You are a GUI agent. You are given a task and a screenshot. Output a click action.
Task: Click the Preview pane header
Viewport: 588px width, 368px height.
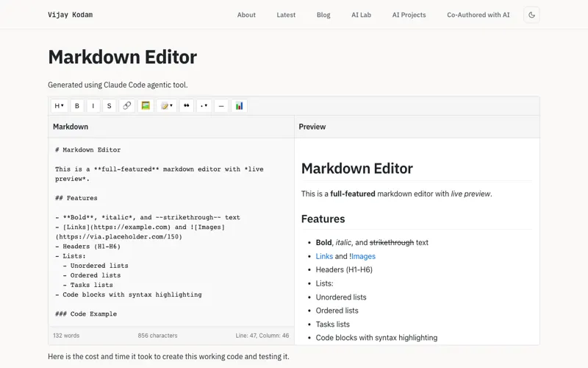pyautogui.click(x=417, y=127)
